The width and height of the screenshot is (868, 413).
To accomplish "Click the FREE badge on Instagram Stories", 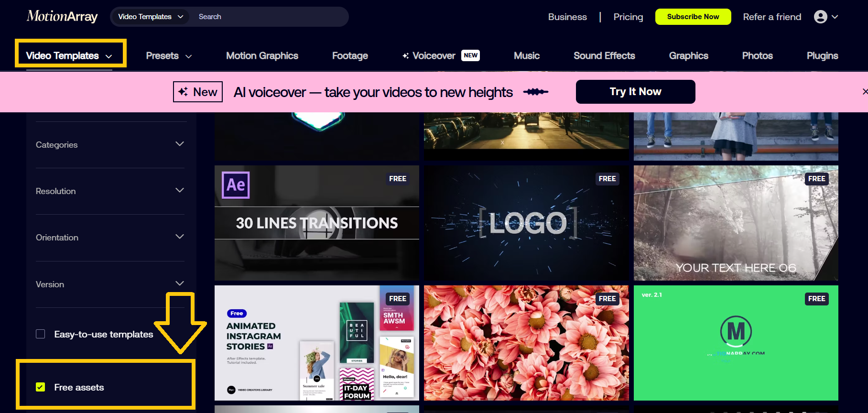I will pyautogui.click(x=398, y=299).
